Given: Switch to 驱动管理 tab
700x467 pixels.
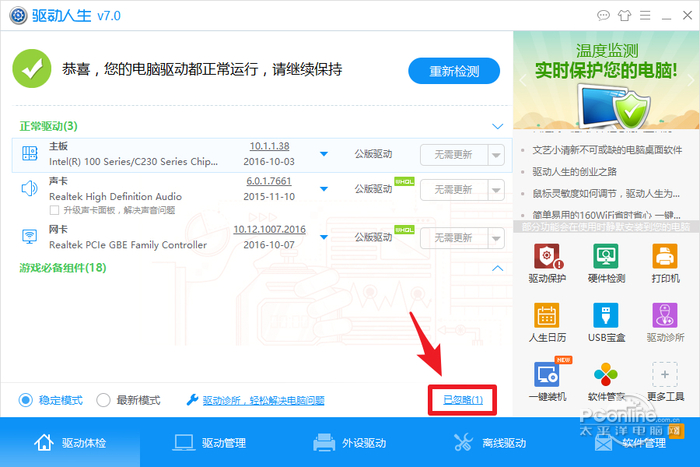Looking at the screenshot, I should point(210,442).
